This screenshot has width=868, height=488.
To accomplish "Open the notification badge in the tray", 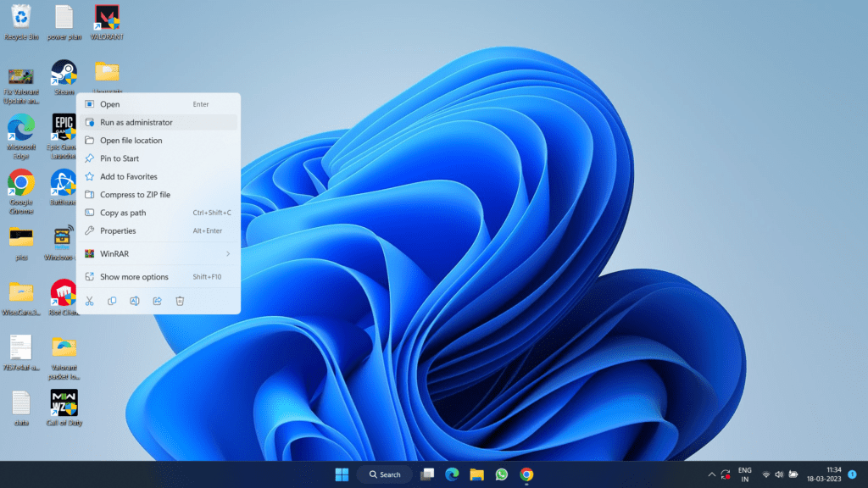I will click(x=853, y=474).
